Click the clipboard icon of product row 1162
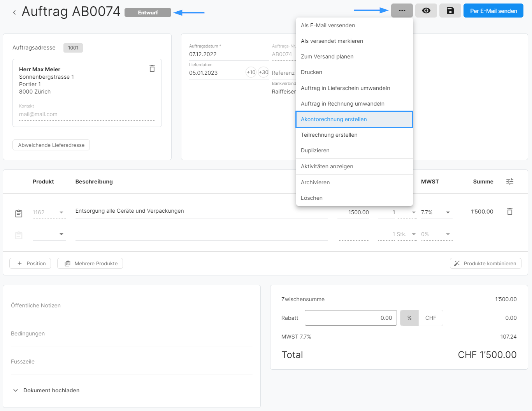This screenshot has height=411, width=532. coord(19,213)
